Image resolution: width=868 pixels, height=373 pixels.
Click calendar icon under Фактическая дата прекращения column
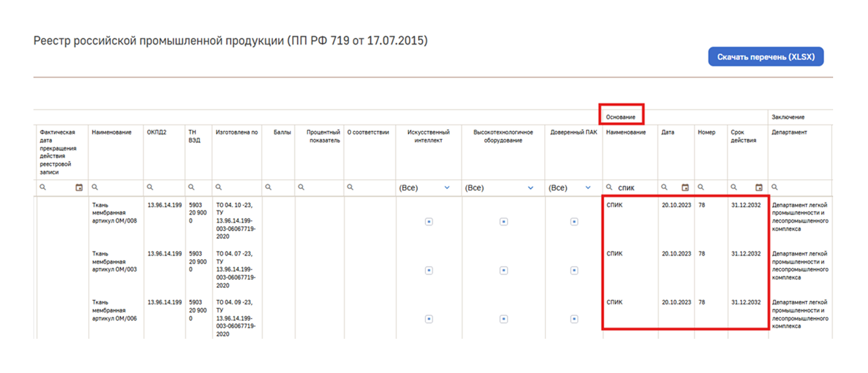pos(79,188)
